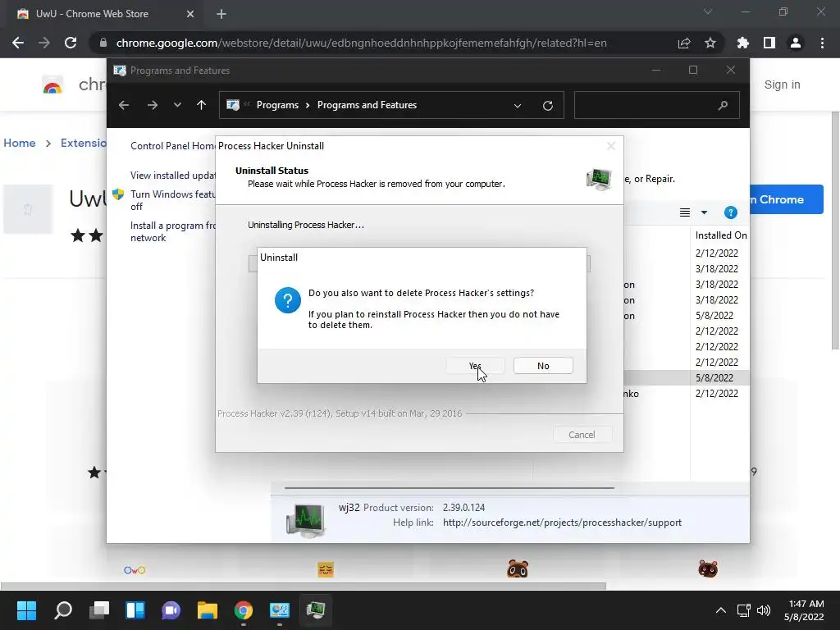This screenshot has height=630, width=840.
Task: Go forward in Programs and Features window
Action: pos(152,105)
